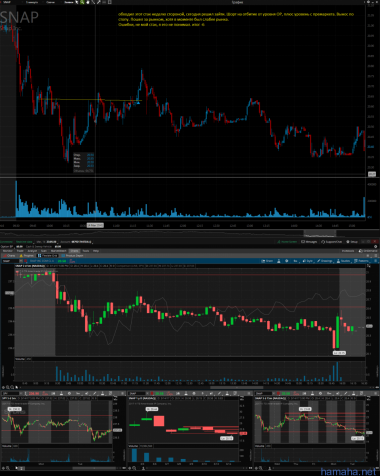Open the Help tab

(96, 251)
